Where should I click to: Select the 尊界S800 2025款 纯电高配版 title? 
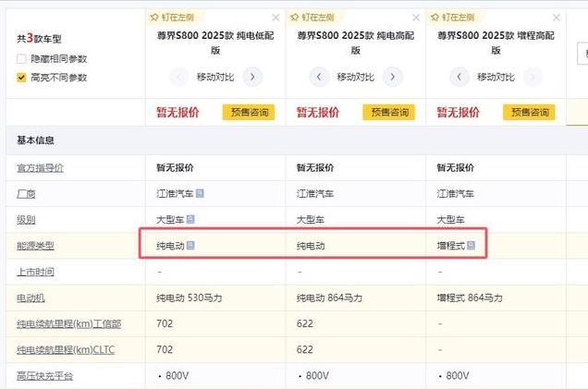356,43
